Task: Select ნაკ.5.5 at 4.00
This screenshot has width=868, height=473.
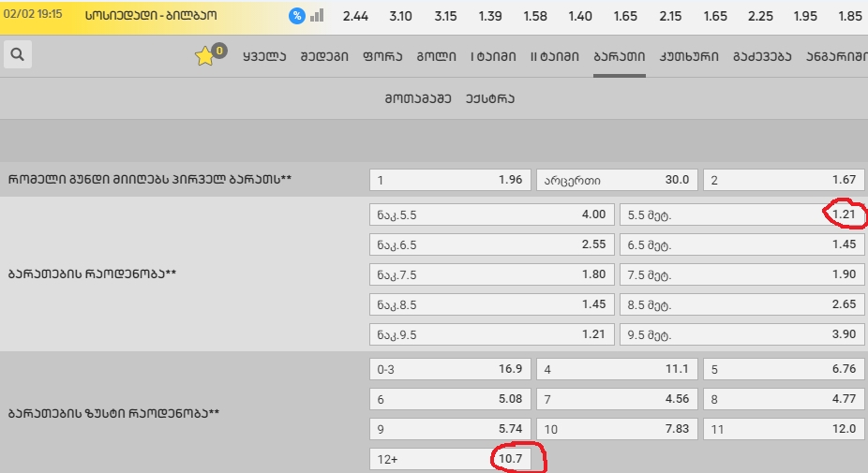Action: coord(492,214)
